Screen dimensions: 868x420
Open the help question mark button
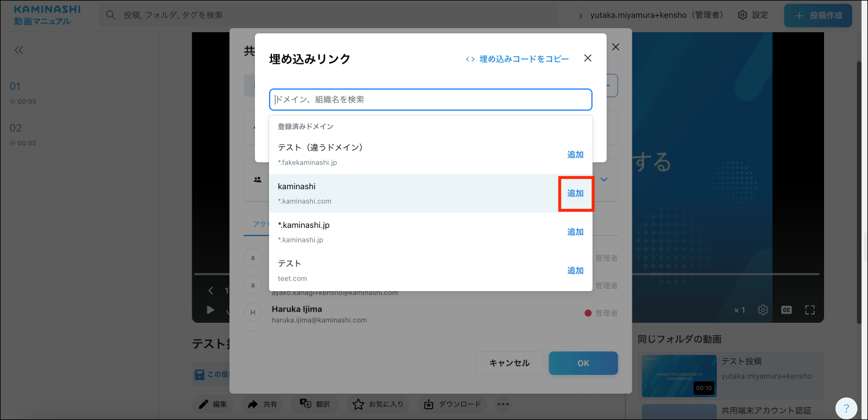point(846,408)
